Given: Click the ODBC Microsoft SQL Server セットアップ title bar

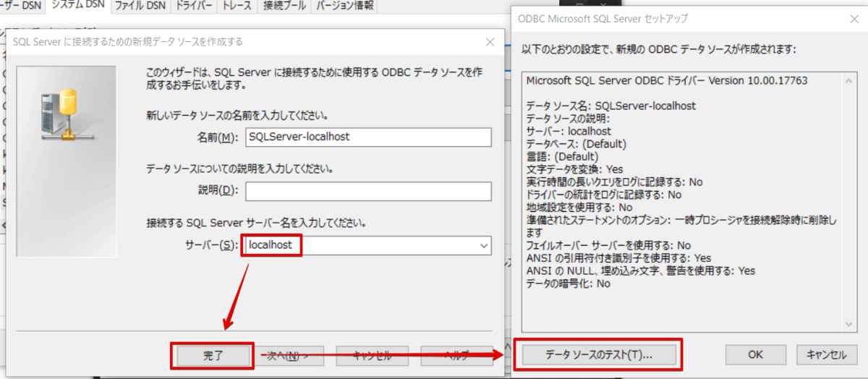Looking at the screenshot, I should [689, 19].
